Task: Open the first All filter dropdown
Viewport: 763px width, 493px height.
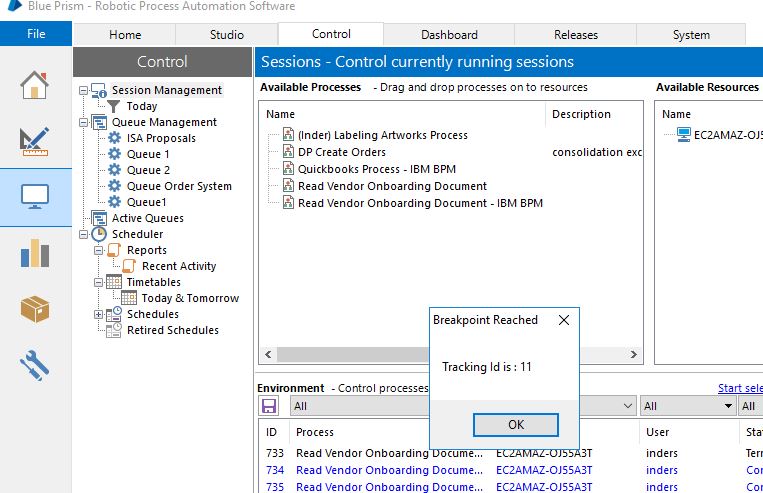Action: 463,406
